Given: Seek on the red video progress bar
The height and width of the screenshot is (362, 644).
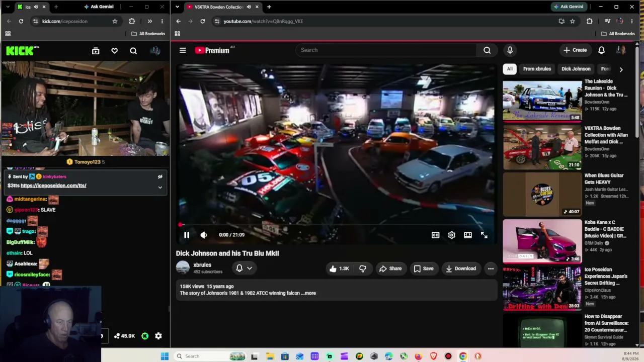Looking at the screenshot, I should click(337, 225).
